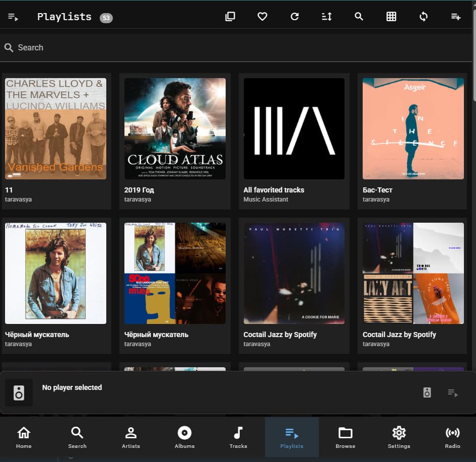Viewport: 476px width, 462px height.
Task: Open the Lazy Art collage Coctail Jazz thumbnail
Action: coord(413,273)
